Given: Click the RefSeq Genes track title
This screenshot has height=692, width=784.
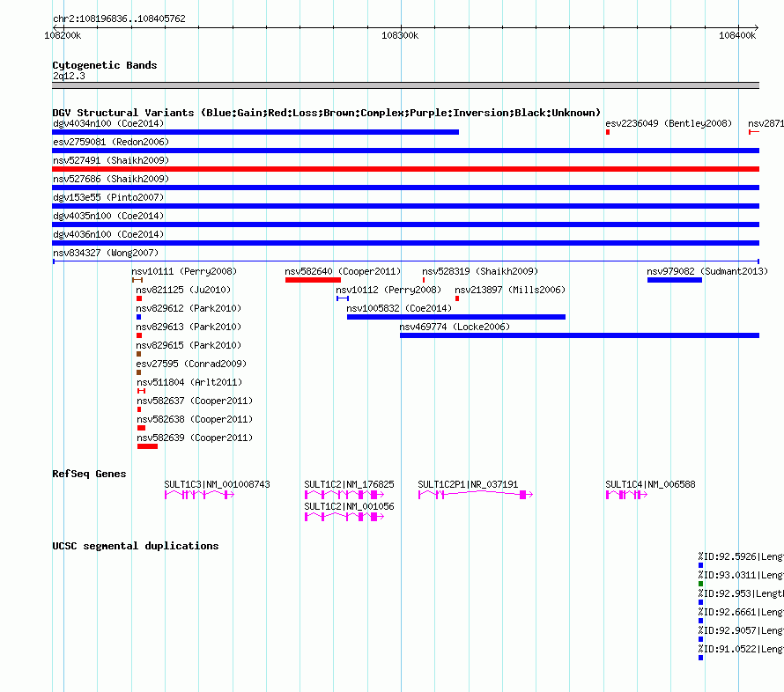Looking at the screenshot, I should (89, 474).
